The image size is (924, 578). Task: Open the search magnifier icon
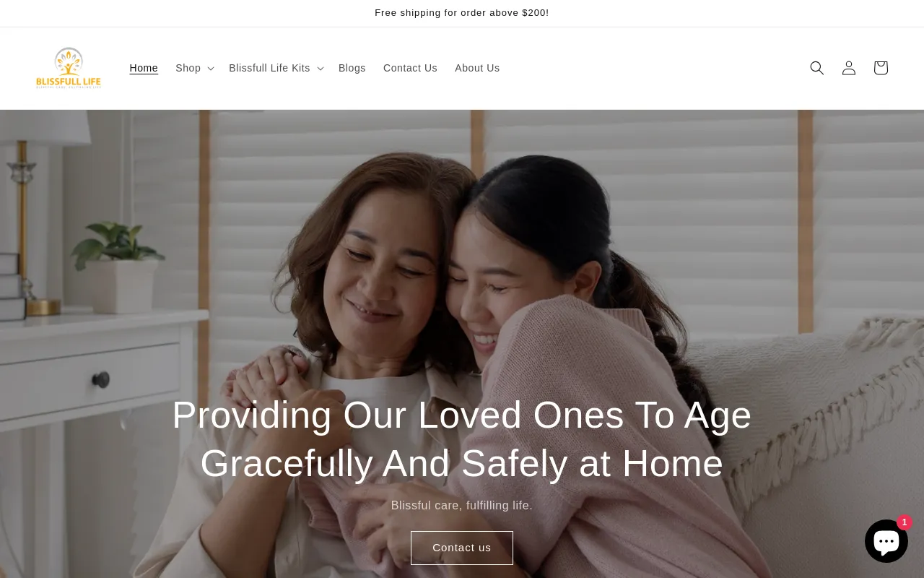[x=816, y=68]
